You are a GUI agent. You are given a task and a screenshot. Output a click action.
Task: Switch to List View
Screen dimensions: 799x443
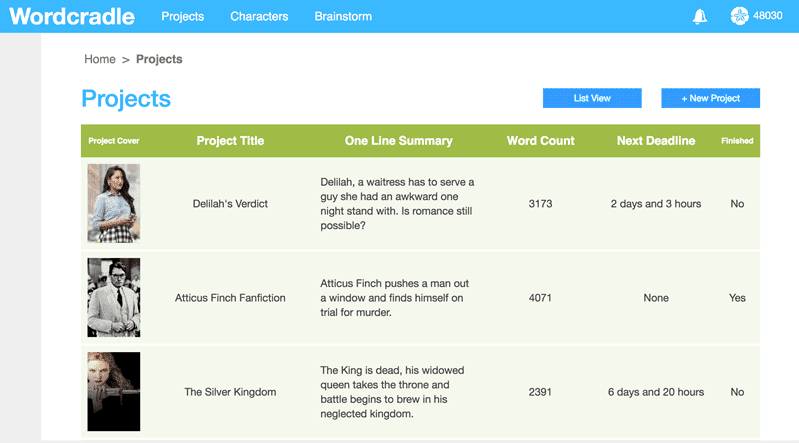(x=592, y=98)
